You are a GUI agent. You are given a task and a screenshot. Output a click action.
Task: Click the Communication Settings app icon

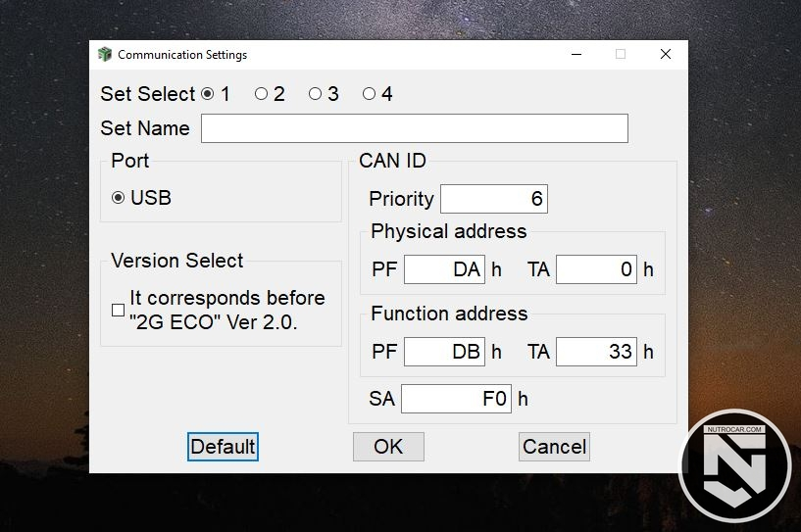coord(105,55)
